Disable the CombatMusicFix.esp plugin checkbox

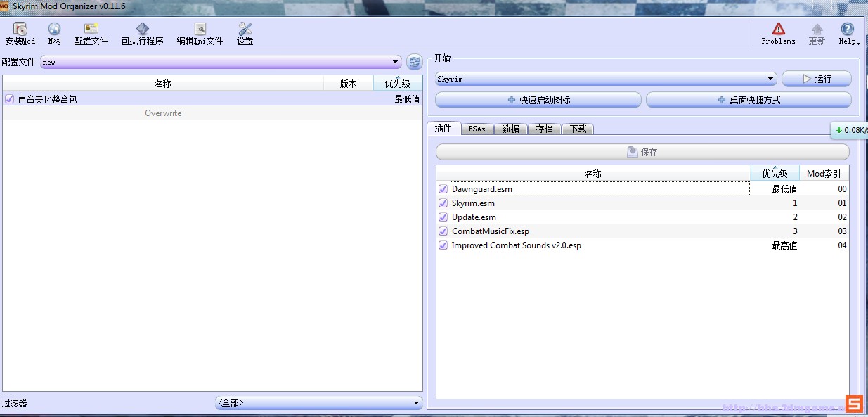(x=443, y=231)
